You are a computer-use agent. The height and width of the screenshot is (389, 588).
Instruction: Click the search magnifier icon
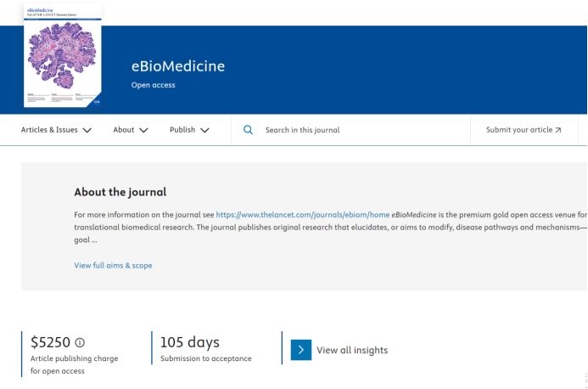pyautogui.click(x=248, y=130)
